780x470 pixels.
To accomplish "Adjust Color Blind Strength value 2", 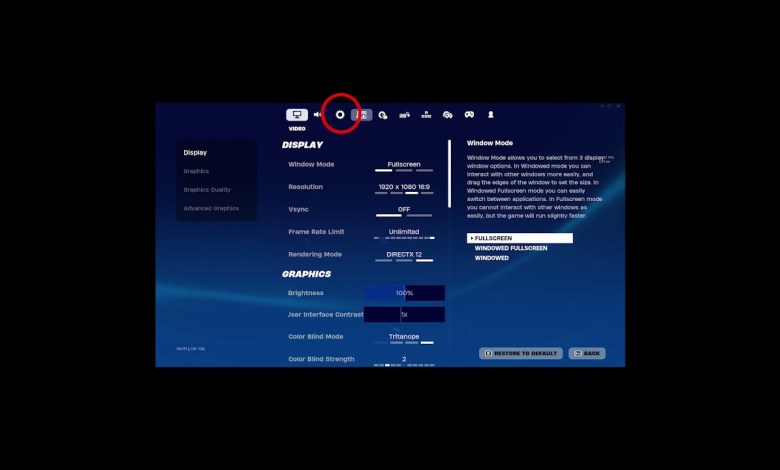I will click(x=404, y=361).
